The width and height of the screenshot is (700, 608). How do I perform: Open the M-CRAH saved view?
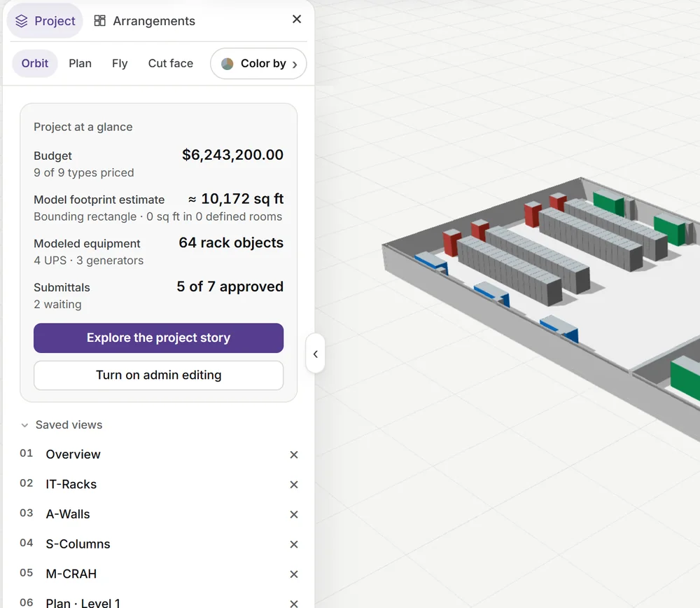click(x=71, y=574)
